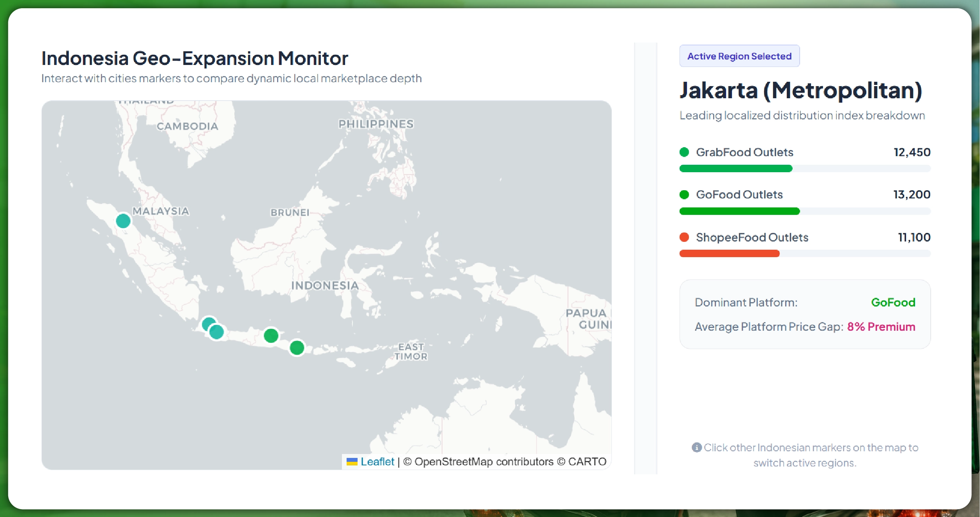Click the MALAYSIA label on the map
The image size is (980, 517).
click(161, 211)
